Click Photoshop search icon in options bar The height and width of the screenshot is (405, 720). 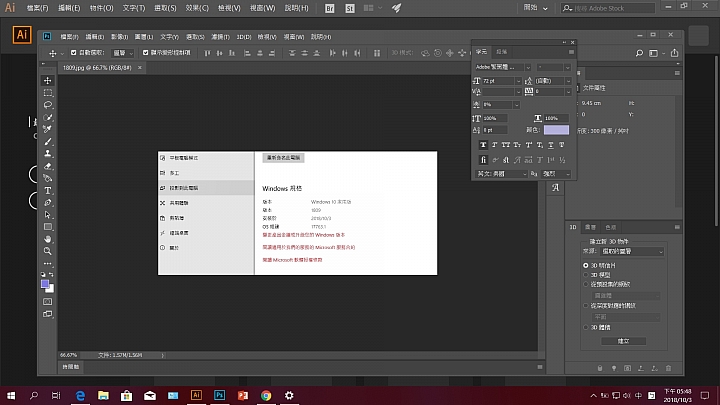click(639, 53)
